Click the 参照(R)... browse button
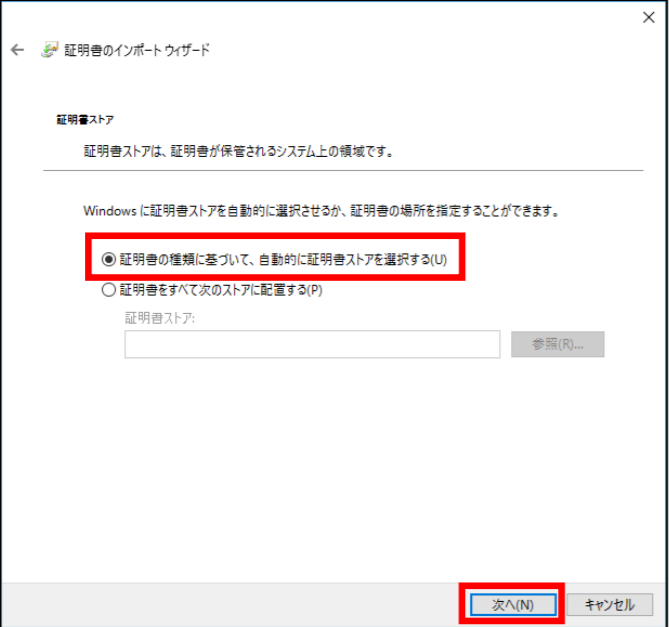The image size is (669, 627). coord(558,344)
